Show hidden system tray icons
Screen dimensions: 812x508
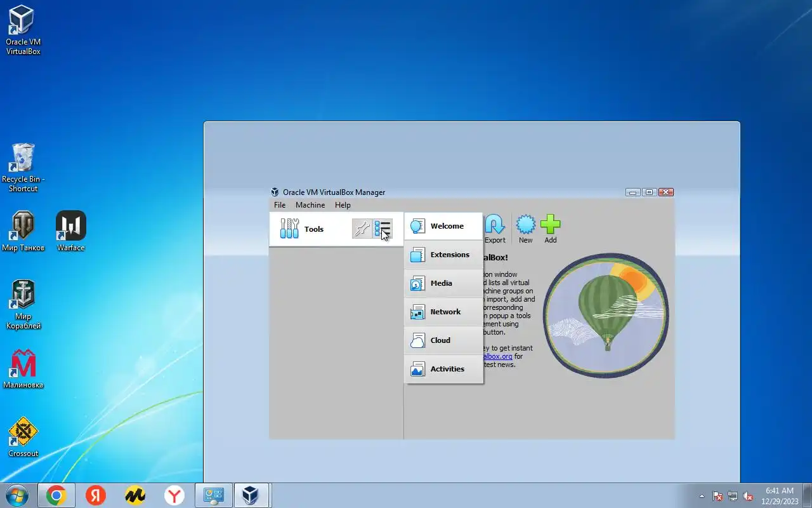tap(702, 496)
